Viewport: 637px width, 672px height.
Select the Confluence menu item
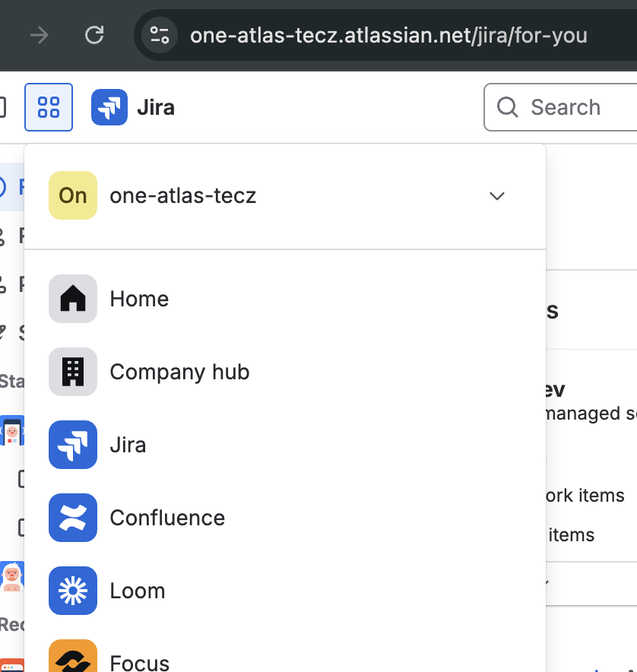[x=167, y=518]
